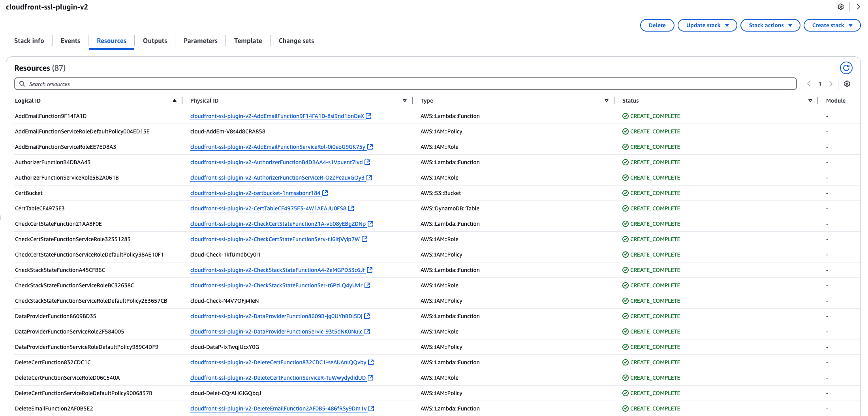Viewport: 868px width, 416px height.
Task: Open the Update stack dropdown
Action: pyautogui.click(x=707, y=25)
